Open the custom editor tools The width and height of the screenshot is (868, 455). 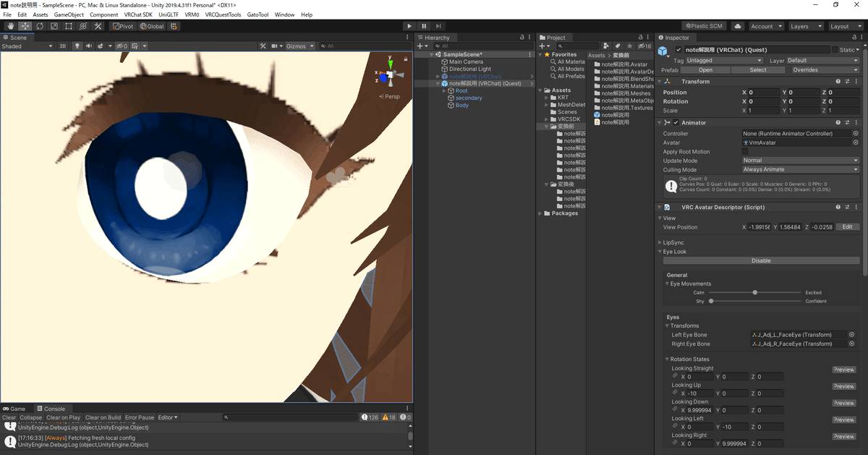point(98,26)
